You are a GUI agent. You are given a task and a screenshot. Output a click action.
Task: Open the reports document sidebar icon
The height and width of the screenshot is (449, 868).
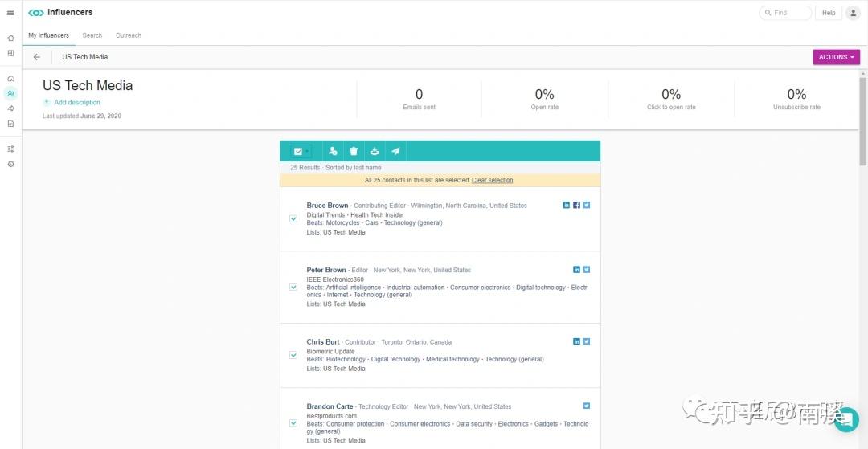(10, 124)
